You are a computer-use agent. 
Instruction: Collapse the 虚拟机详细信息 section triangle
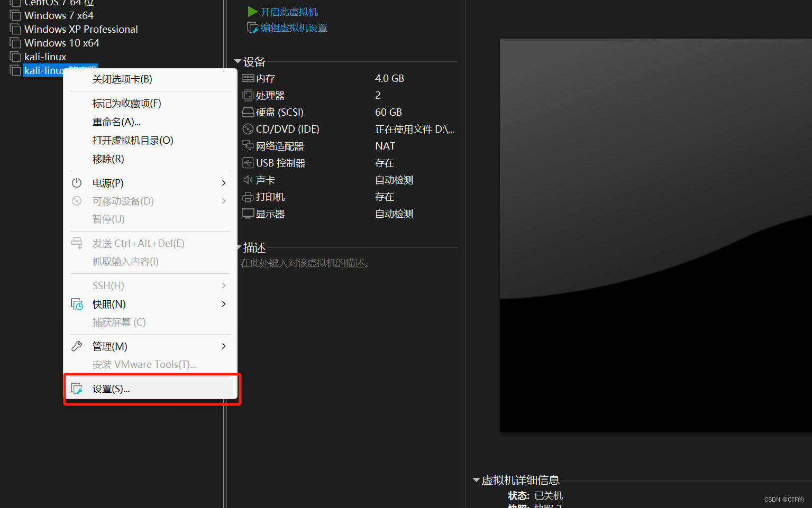476,480
